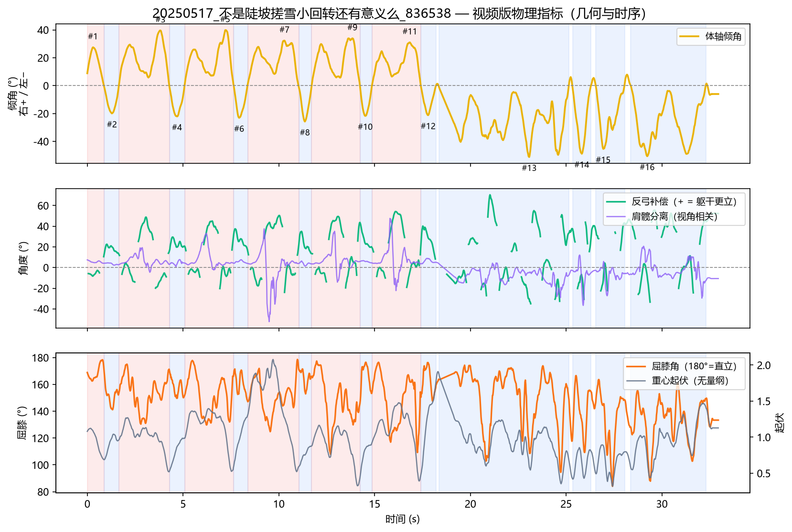This screenshot has width=792, height=532.
Task: Click the chart title containing 836538
Action: click(x=399, y=13)
